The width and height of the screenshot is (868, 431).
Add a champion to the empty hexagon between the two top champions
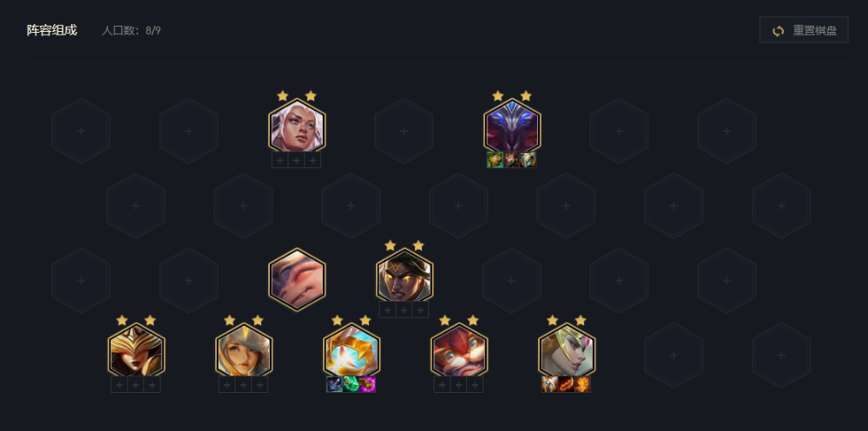click(x=404, y=131)
